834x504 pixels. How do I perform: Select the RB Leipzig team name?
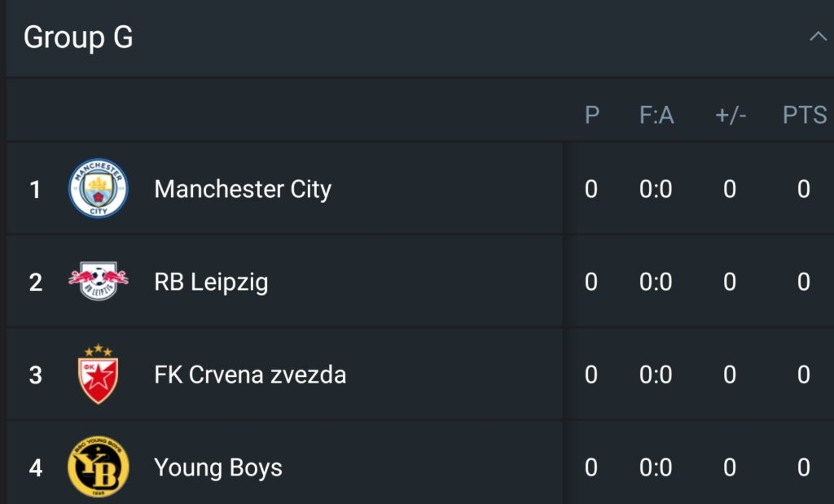(x=211, y=283)
